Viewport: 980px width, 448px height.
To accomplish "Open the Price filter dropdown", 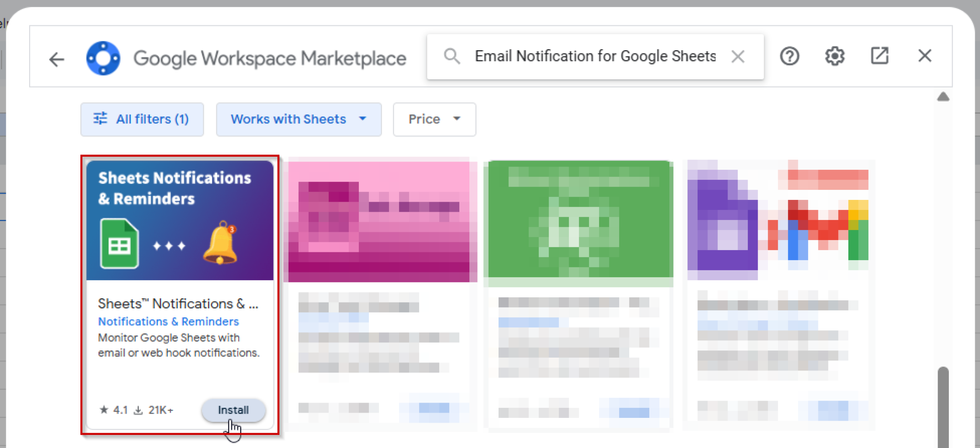I will point(434,119).
